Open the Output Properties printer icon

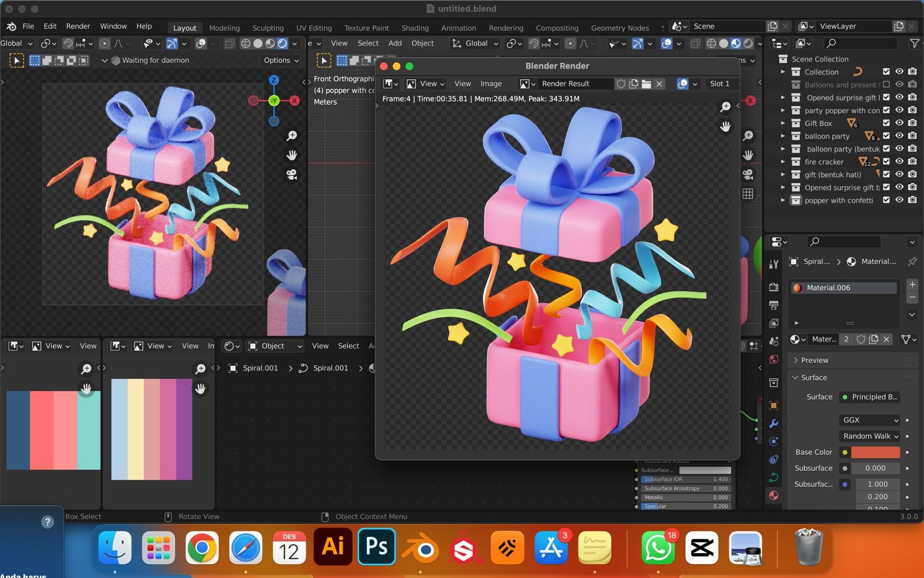(774, 305)
